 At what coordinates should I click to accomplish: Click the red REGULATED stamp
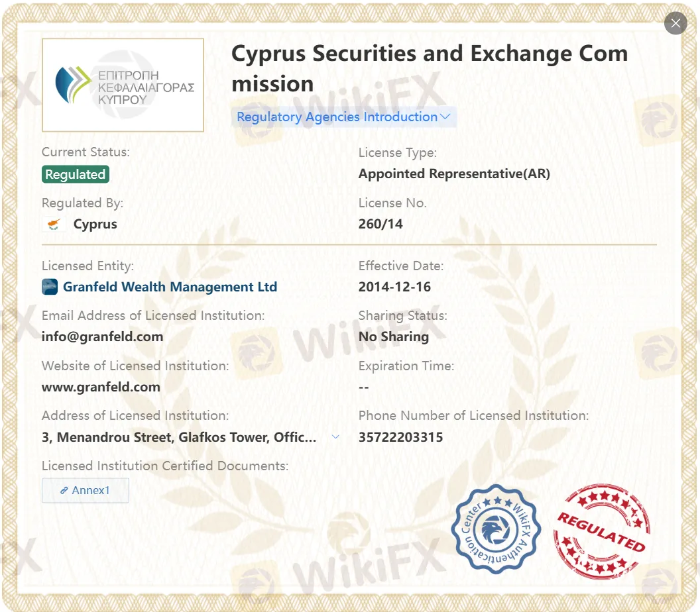[601, 531]
